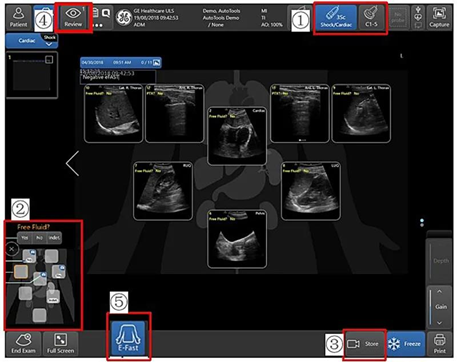Open stored image thumbnail number 1

[32, 75]
